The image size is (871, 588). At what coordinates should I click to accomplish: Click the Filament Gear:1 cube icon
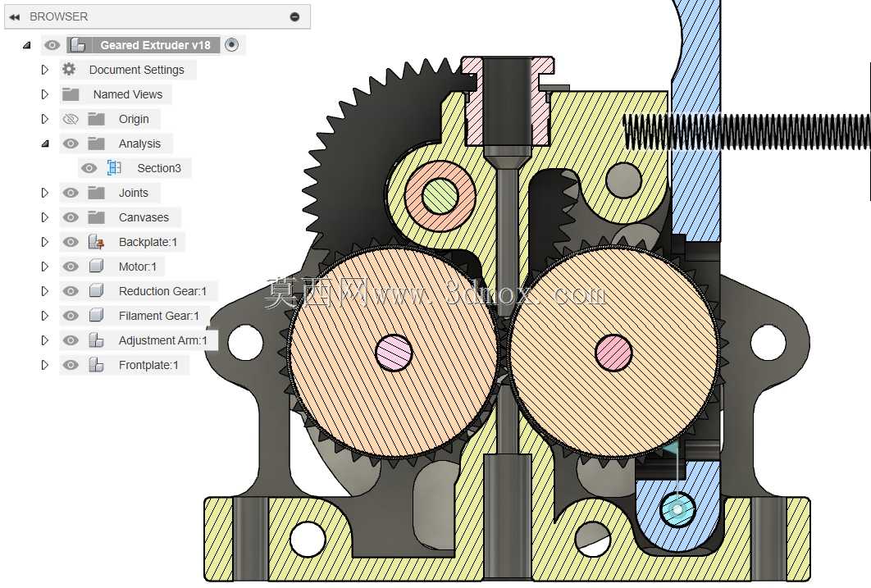(x=96, y=315)
